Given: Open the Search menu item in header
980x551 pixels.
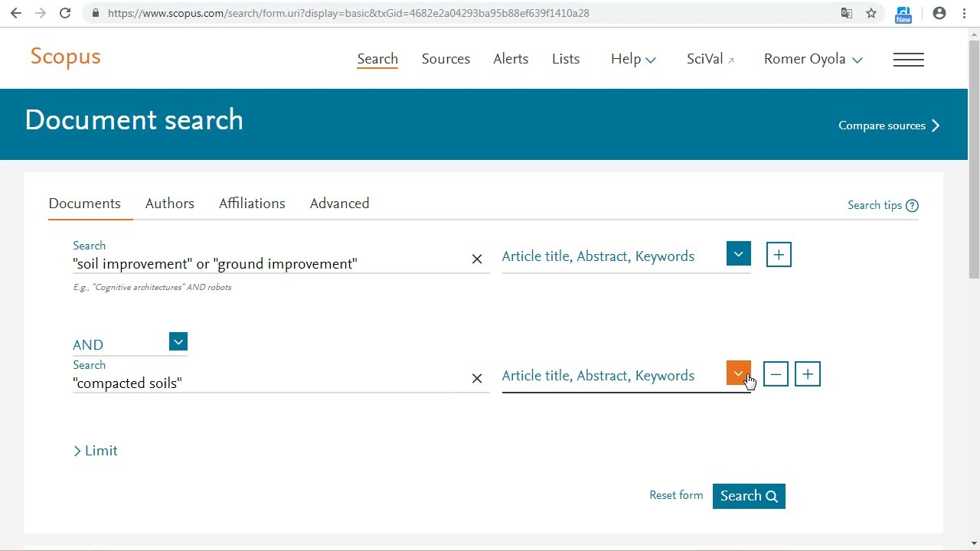Looking at the screenshot, I should click(x=377, y=59).
